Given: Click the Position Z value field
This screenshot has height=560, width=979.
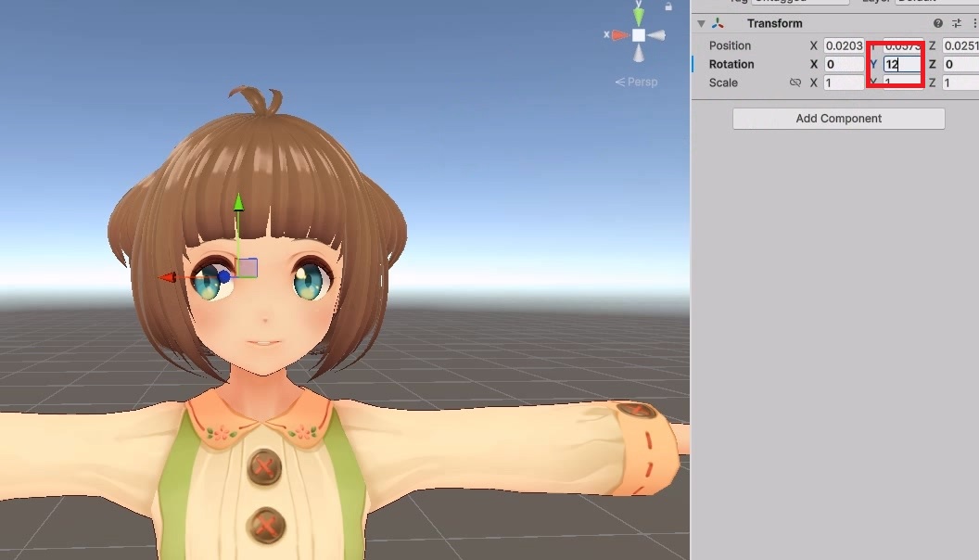Looking at the screenshot, I should (x=960, y=45).
